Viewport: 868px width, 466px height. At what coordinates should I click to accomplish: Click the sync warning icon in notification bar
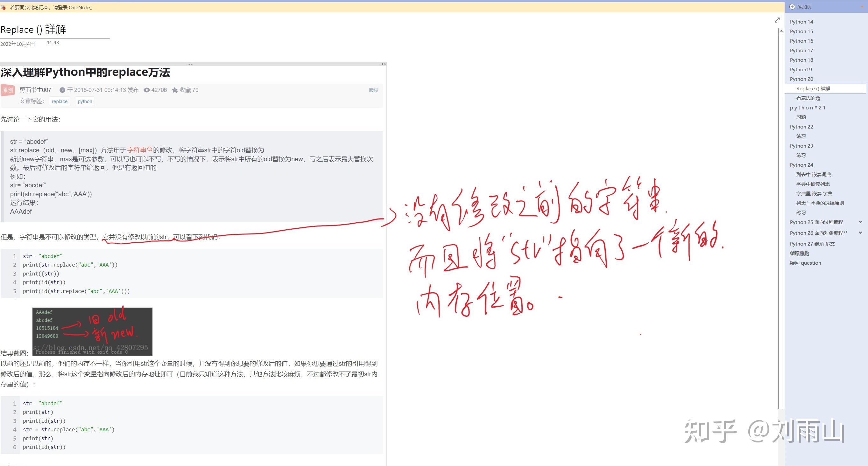[4, 7]
